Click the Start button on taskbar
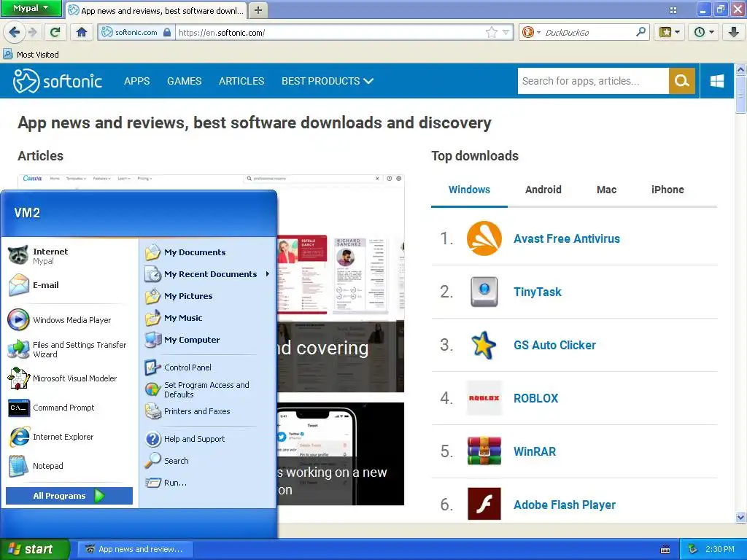This screenshot has width=747, height=560. pyautogui.click(x=34, y=549)
